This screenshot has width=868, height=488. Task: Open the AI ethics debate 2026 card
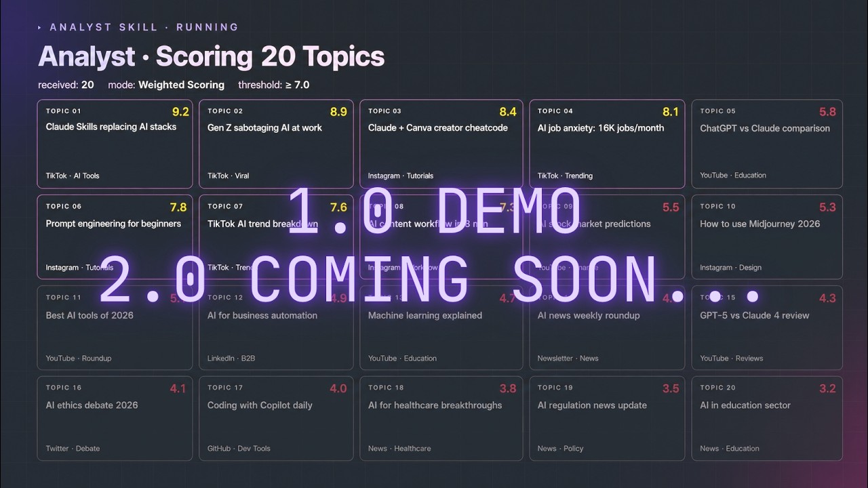[x=115, y=419]
